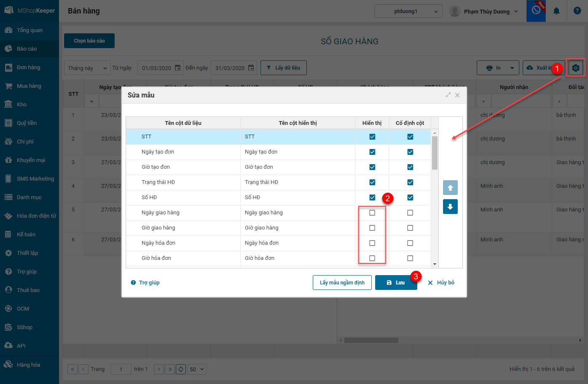Open the Tháng này period dropdown
Image resolution: width=588 pixels, height=384 pixels.
point(87,68)
